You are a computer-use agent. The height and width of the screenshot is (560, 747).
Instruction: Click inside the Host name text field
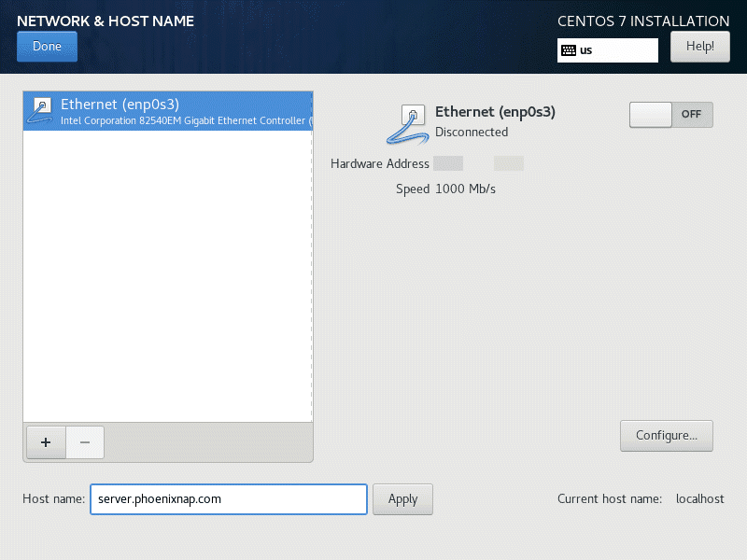228,498
